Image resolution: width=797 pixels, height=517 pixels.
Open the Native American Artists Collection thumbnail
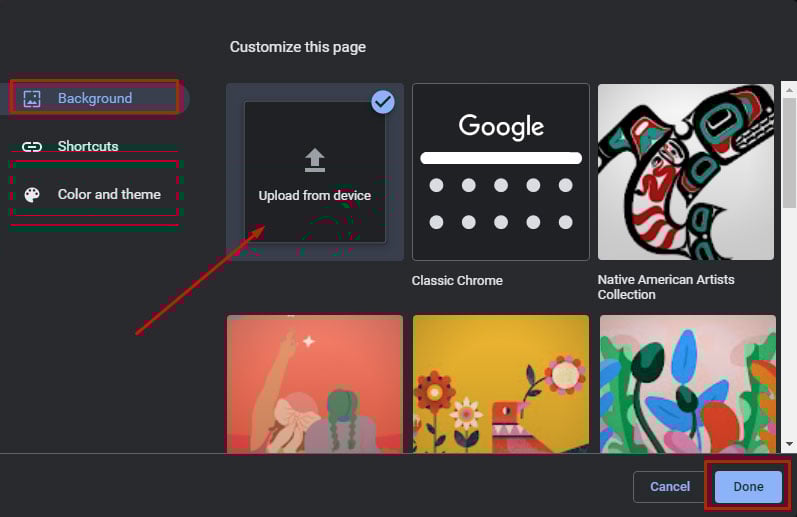686,172
